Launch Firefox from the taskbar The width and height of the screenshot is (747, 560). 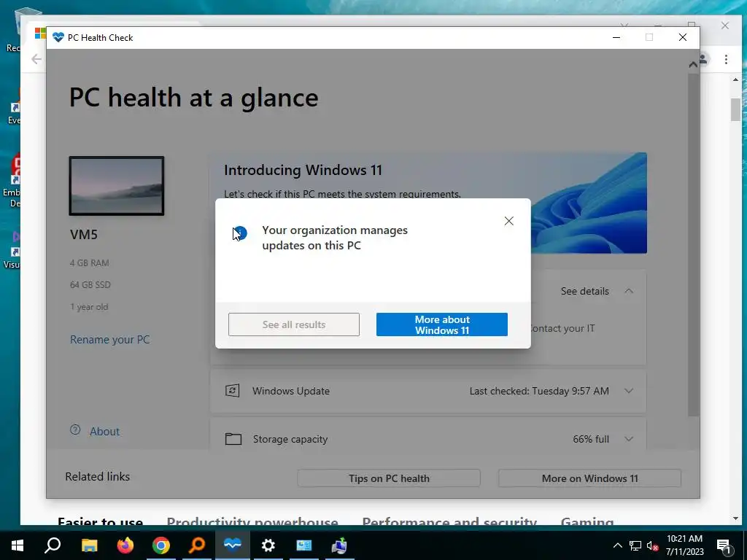(125, 545)
